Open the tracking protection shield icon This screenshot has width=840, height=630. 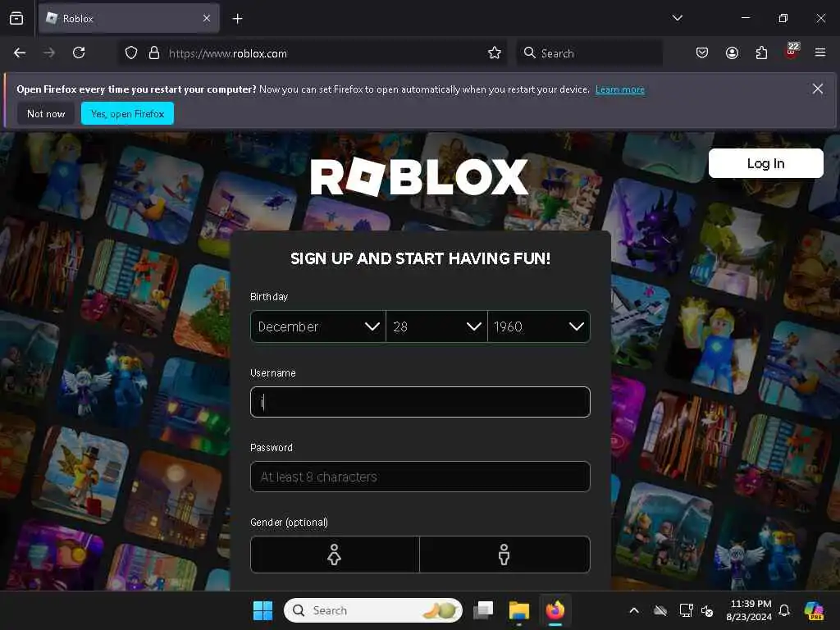(131, 53)
